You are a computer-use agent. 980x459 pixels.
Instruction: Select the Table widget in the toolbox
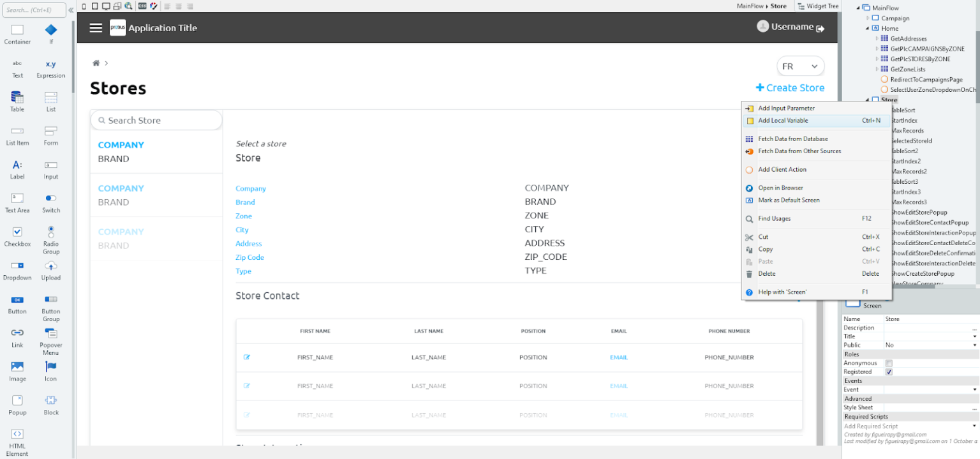tap(17, 102)
